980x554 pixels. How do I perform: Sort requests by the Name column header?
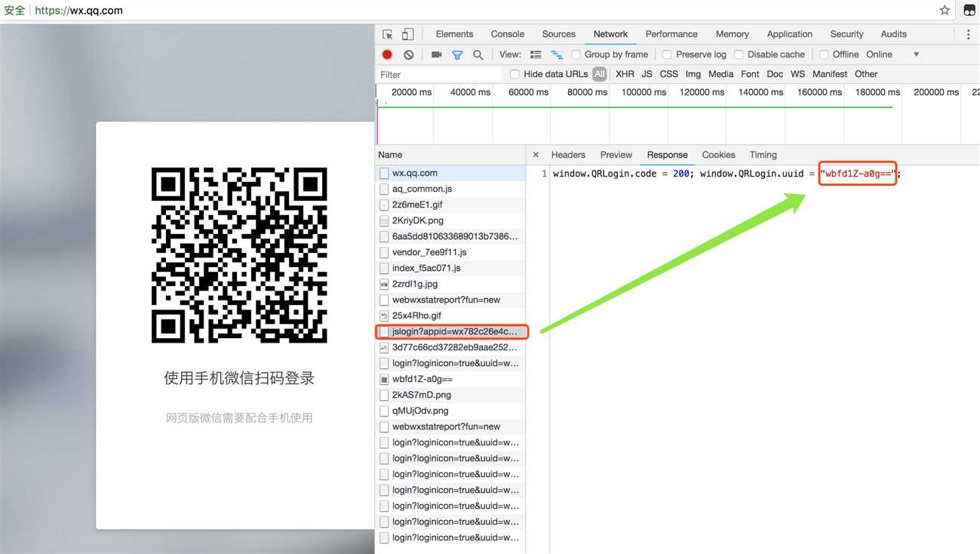coord(450,155)
